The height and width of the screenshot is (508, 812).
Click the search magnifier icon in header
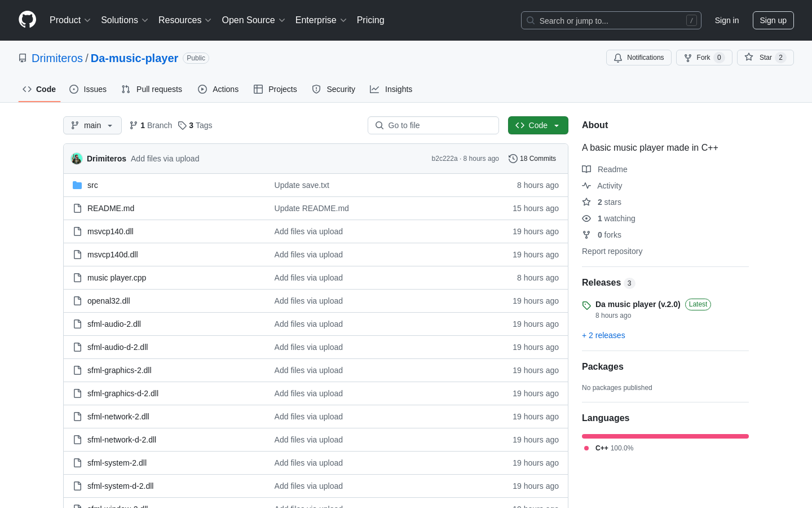click(531, 20)
